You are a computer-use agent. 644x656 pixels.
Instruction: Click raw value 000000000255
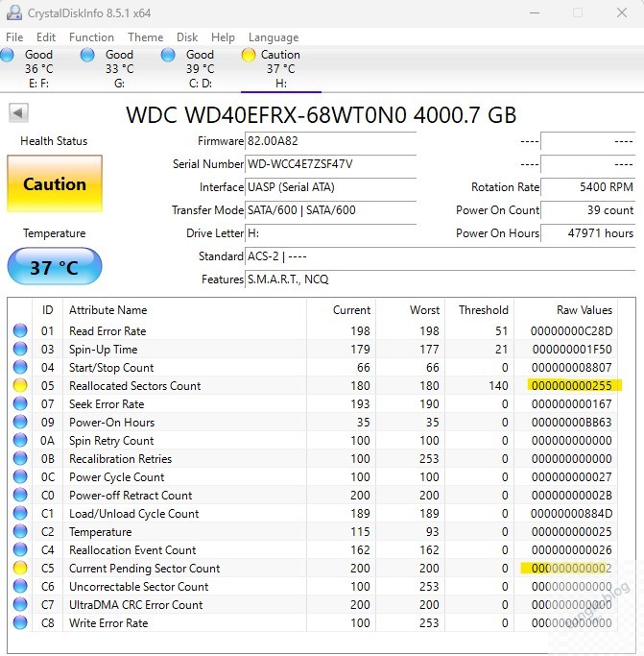(x=572, y=386)
